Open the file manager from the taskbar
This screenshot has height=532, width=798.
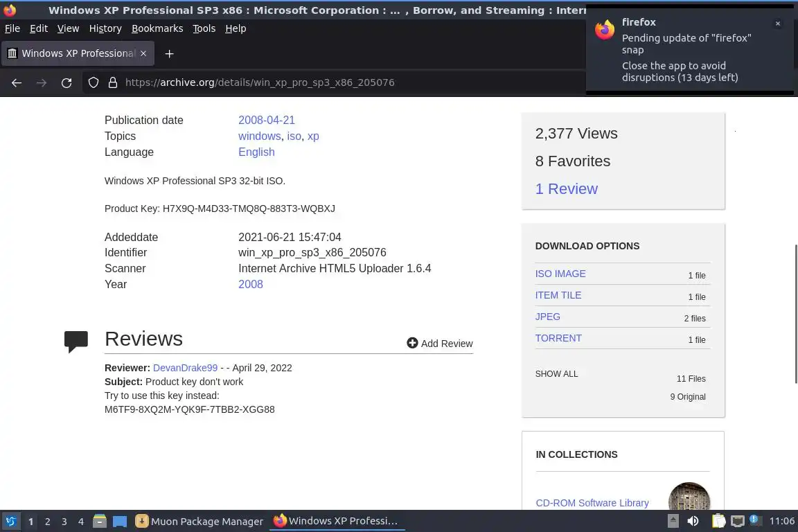(x=100, y=522)
